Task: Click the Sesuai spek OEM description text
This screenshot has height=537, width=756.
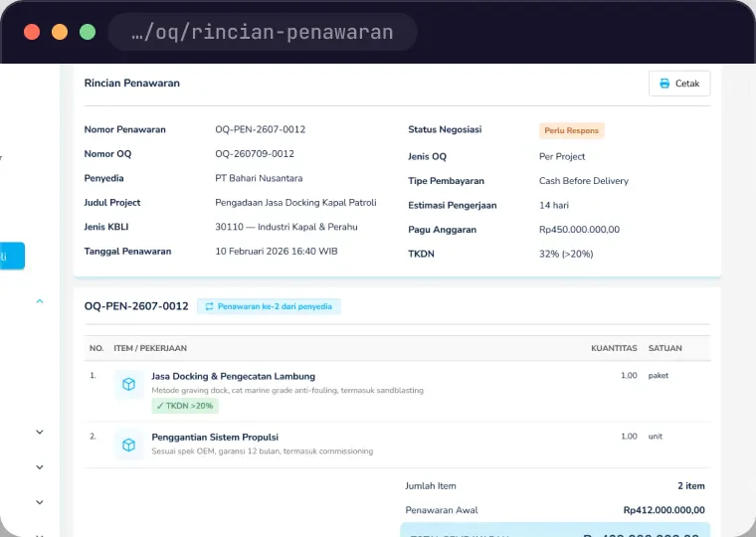Action: click(263, 451)
